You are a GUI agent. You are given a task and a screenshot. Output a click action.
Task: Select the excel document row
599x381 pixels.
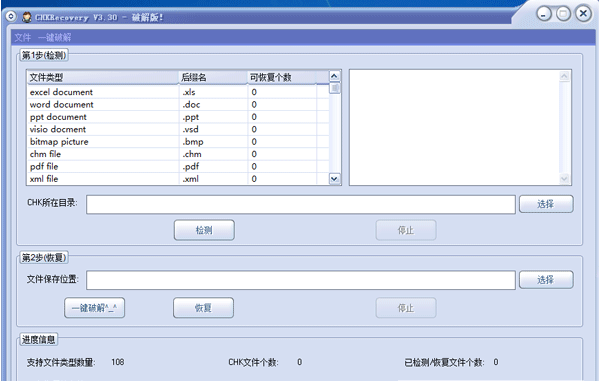tap(178, 92)
